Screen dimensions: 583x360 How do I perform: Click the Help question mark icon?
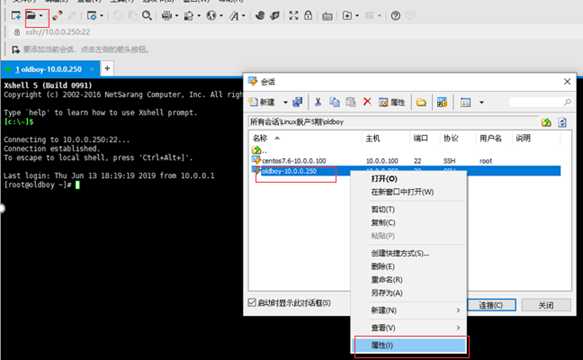[396, 16]
